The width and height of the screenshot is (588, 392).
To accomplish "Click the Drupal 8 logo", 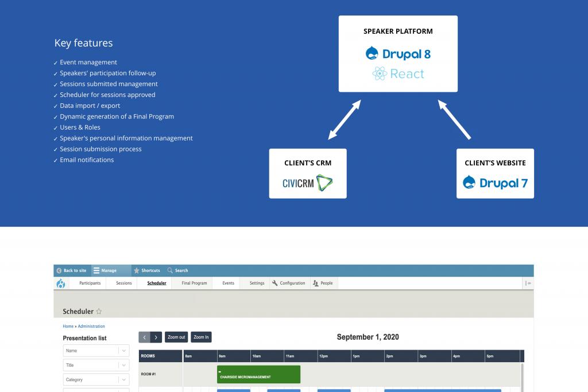I will click(x=398, y=53).
